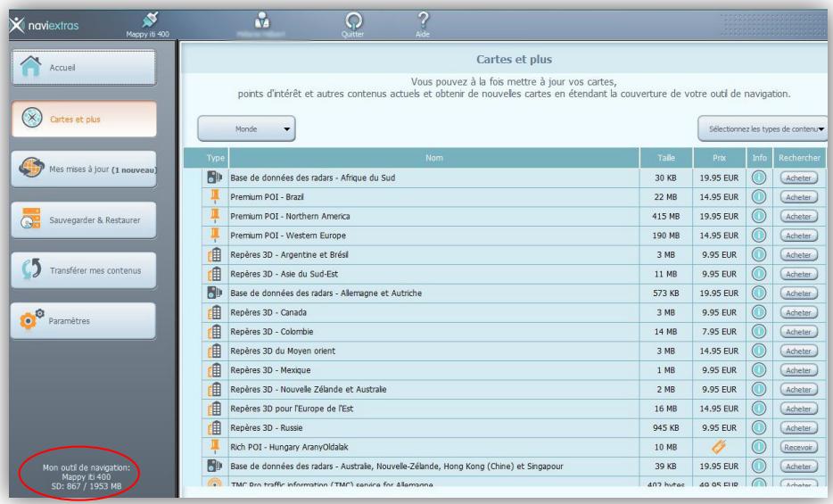Open the Aide question mark icon
The height and width of the screenshot is (504, 833).
[423, 21]
